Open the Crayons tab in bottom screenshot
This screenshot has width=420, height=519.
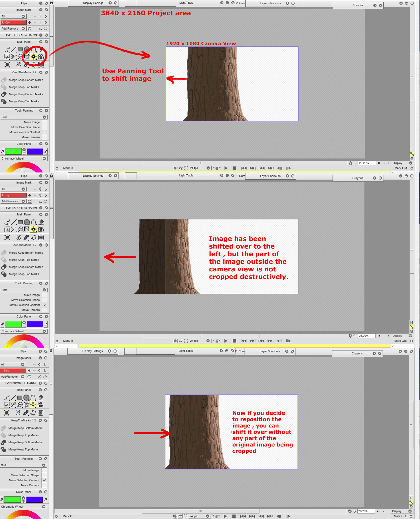pyautogui.click(x=357, y=353)
